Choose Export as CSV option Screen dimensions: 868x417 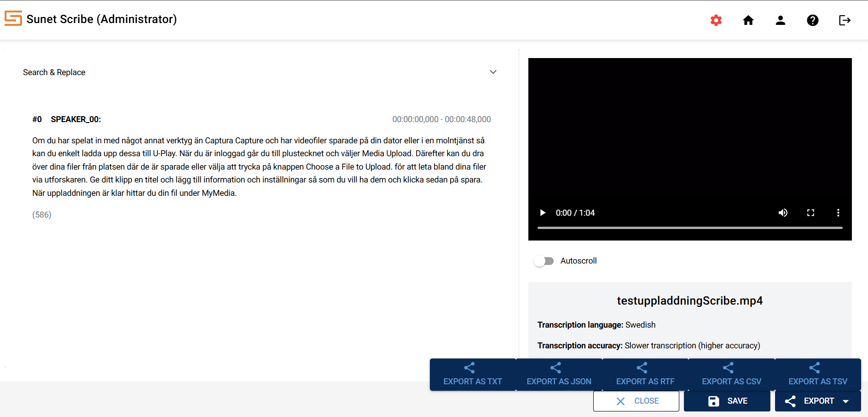(731, 375)
